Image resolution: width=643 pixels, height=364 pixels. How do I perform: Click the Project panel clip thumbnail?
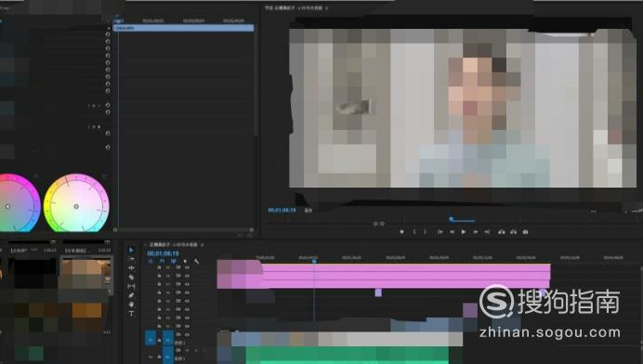pyautogui.click(x=85, y=274)
